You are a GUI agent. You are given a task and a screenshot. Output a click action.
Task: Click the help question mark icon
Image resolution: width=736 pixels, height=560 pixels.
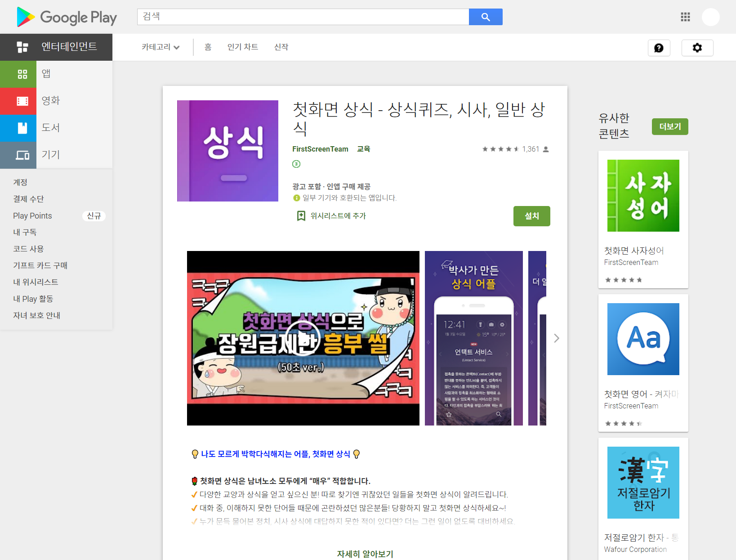point(659,48)
